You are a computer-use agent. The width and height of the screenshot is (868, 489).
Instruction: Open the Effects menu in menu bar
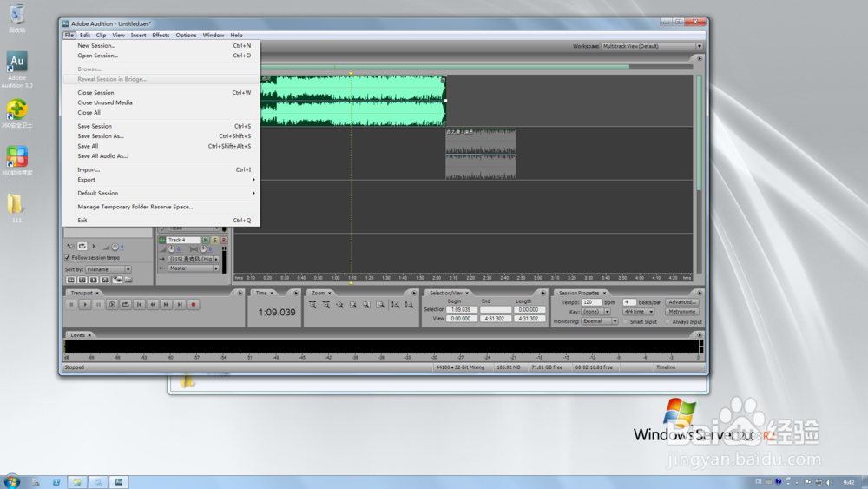[x=161, y=36]
